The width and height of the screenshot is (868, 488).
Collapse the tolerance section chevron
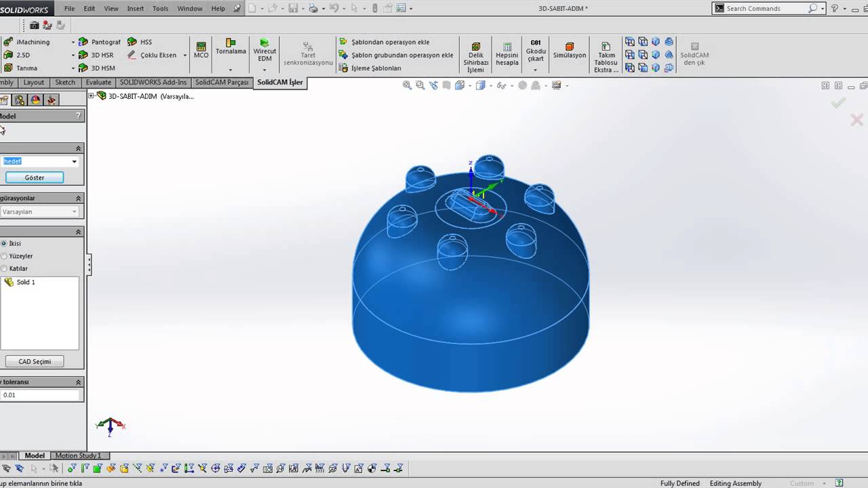point(78,382)
